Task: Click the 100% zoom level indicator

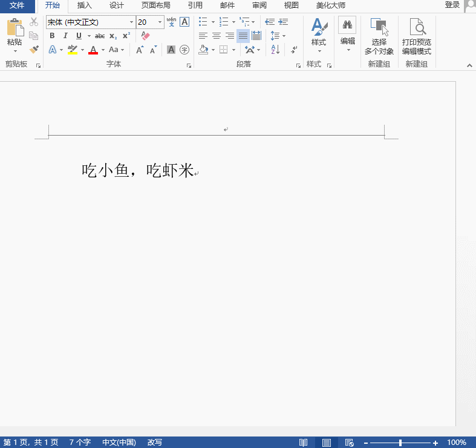Action: coord(457,443)
